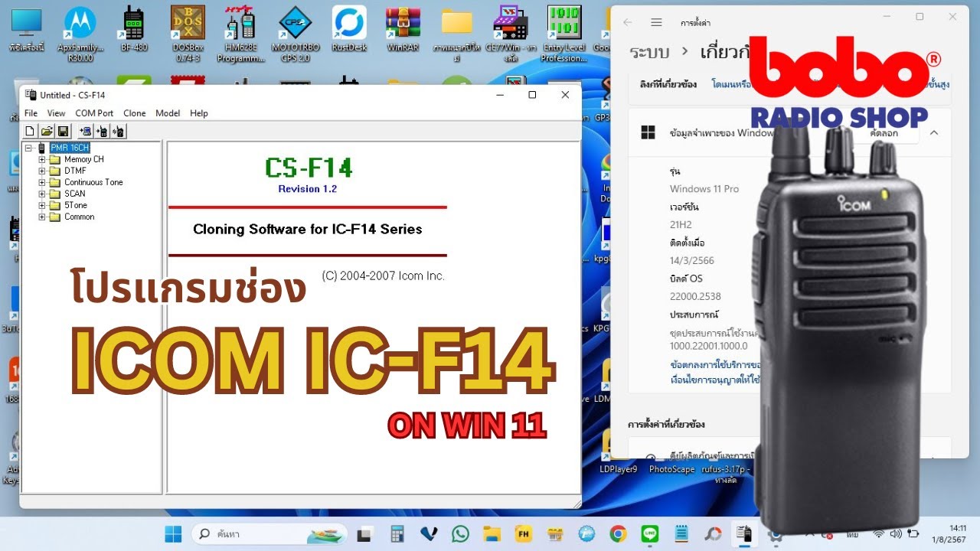Select Memory CH in the tree

(x=84, y=159)
